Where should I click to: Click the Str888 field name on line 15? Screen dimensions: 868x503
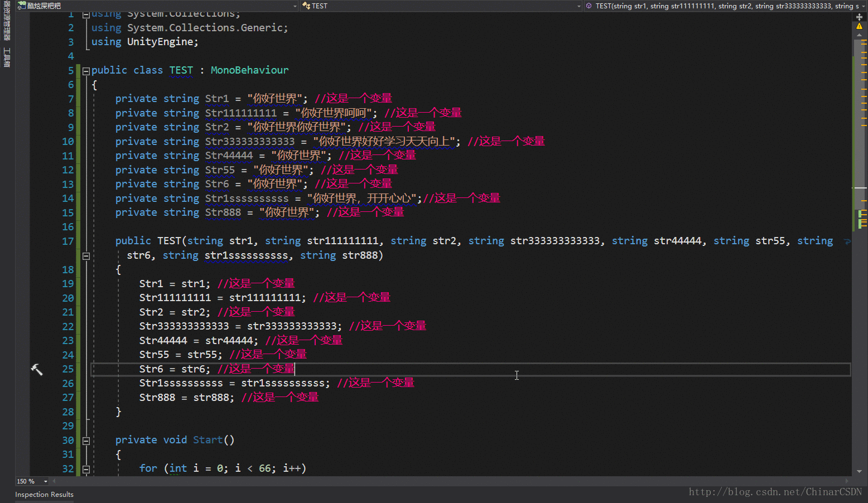(223, 212)
